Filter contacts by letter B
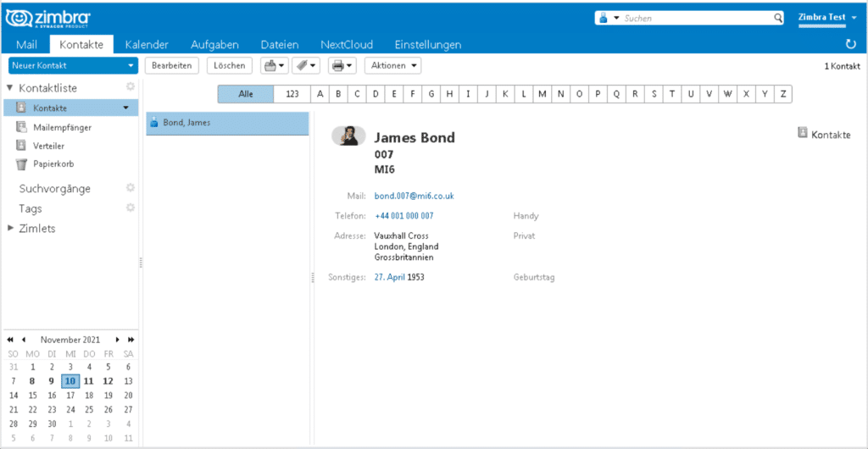This screenshot has height=449, width=868. pos(338,94)
